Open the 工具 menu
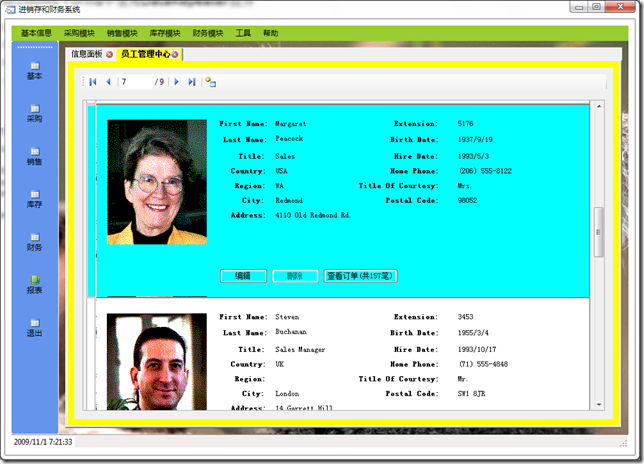Screen dimensions: 644x464 pos(243,33)
